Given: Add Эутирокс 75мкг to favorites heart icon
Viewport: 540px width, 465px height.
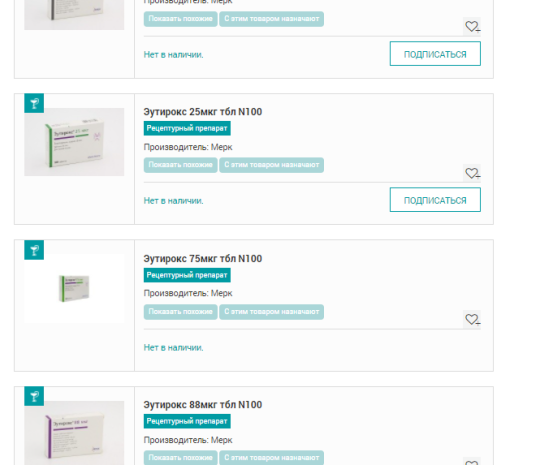Looking at the screenshot, I should (x=472, y=320).
